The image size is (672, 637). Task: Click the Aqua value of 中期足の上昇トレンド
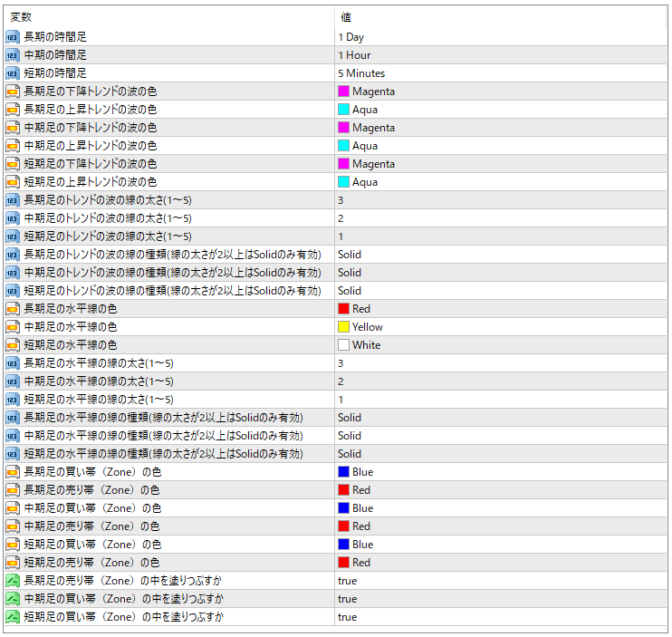[x=365, y=146]
